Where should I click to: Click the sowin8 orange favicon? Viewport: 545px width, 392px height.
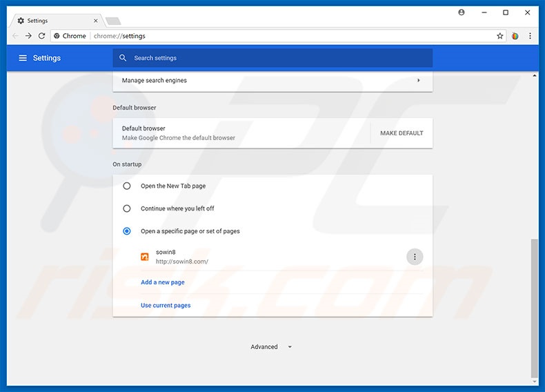pos(145,257)
